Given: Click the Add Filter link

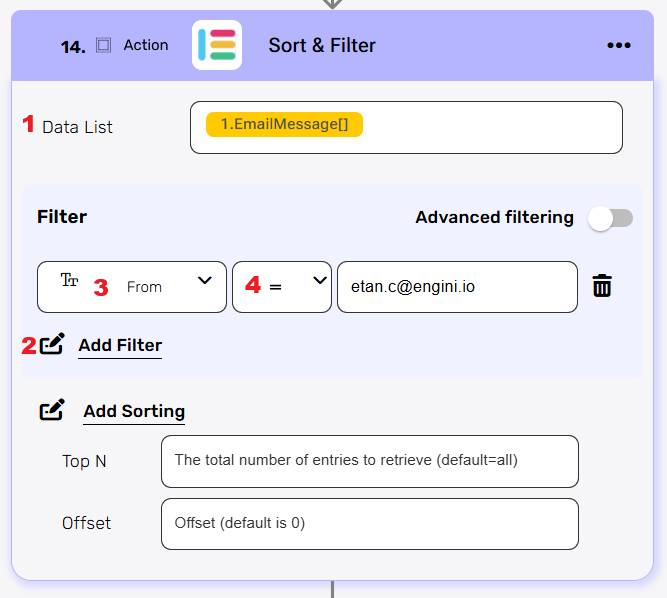Looking at the screenshot, I should tap(120, 346).
